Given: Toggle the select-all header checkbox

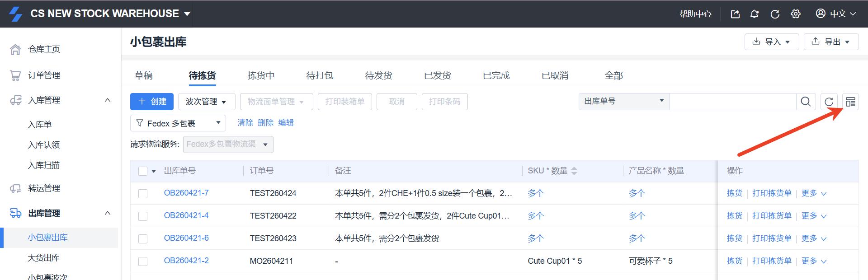Looking at the screenshot, I should coord(143,171).
